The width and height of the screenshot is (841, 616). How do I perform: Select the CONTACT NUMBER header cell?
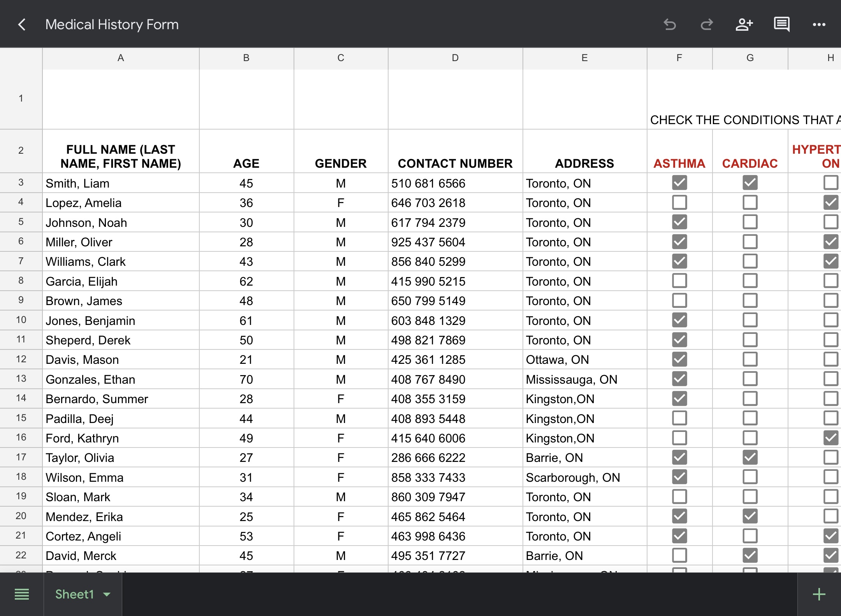pyautogui.click(x=455, y=151)
